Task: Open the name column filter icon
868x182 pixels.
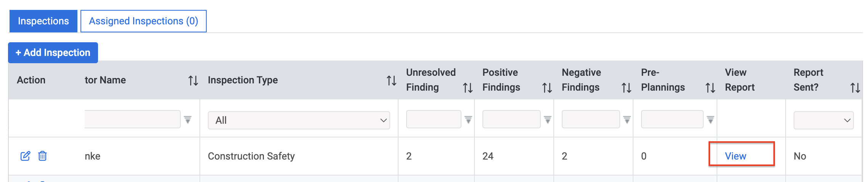Action: (x=188, y=120)
